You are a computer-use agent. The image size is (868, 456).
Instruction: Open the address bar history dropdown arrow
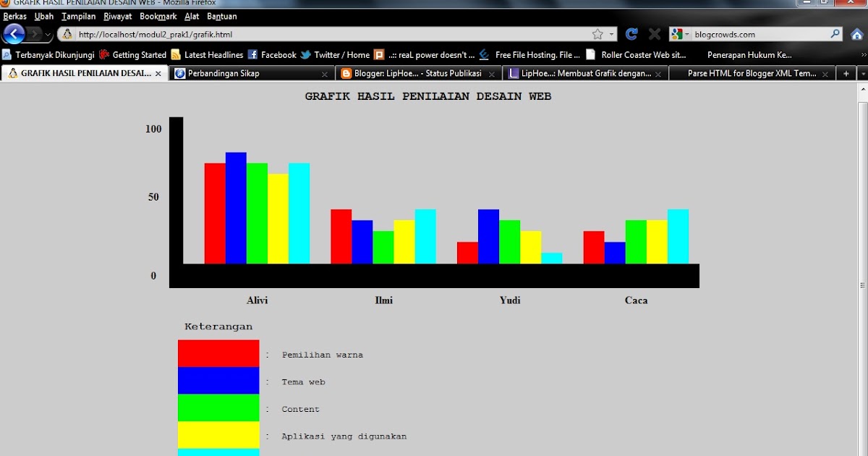[x=611, y=34]
